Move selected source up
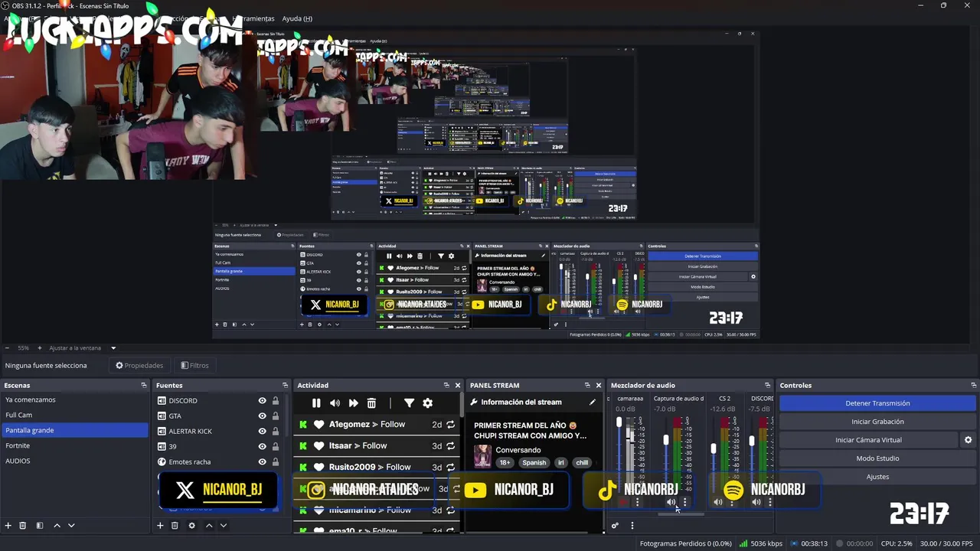Image resolution: width=980 pixels, height=551 pixels. click(209, 526)
